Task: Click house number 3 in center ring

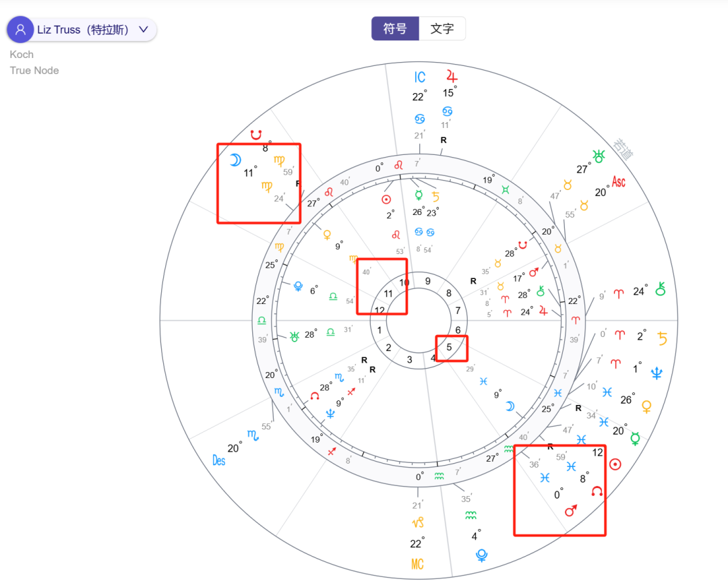Action: 410,359
